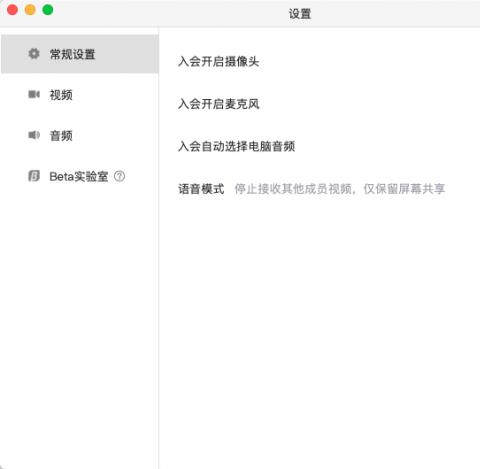Click the Beta lab icon
This screenshot has height=469, width=480.
click(34, 176)
